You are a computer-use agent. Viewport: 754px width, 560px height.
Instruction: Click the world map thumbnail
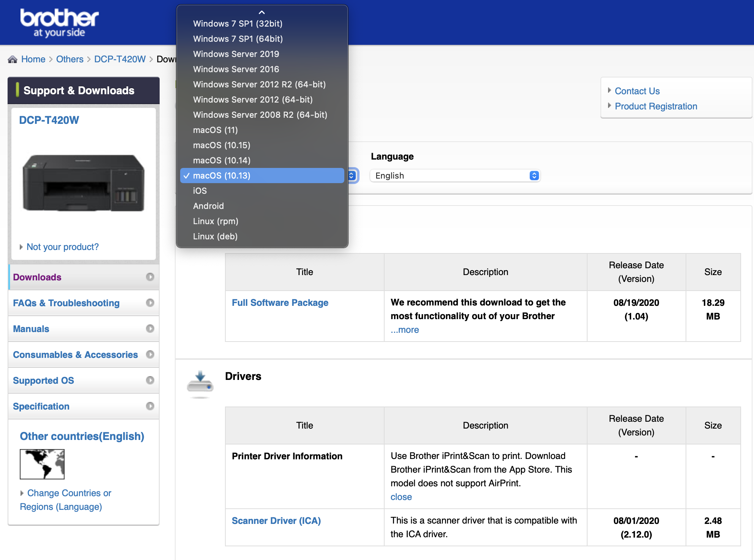click(x=42, y=464)
